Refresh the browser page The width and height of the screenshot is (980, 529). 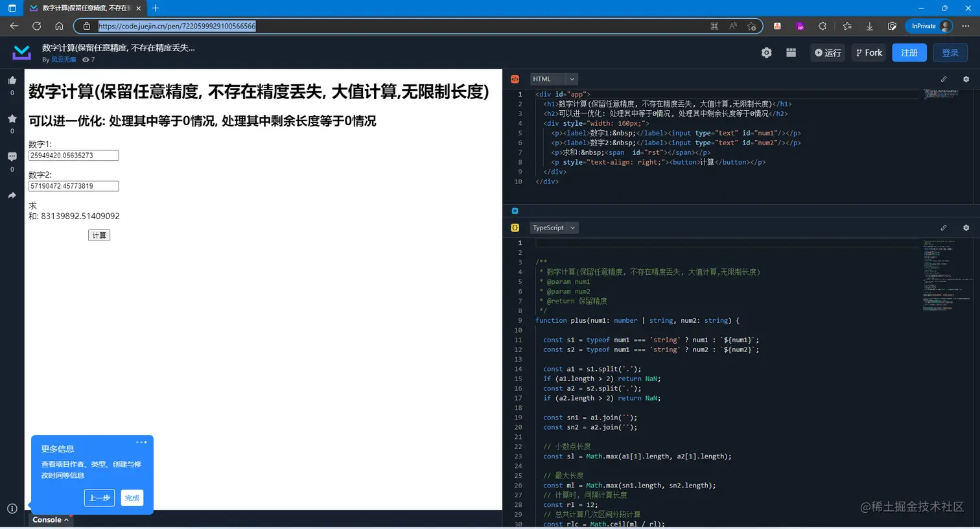[36, 26]
